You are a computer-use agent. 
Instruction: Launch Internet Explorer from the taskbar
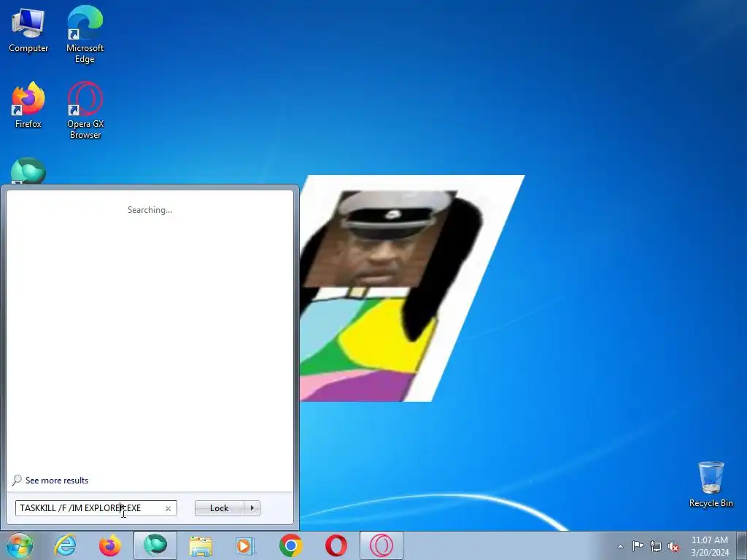point(65,545)
